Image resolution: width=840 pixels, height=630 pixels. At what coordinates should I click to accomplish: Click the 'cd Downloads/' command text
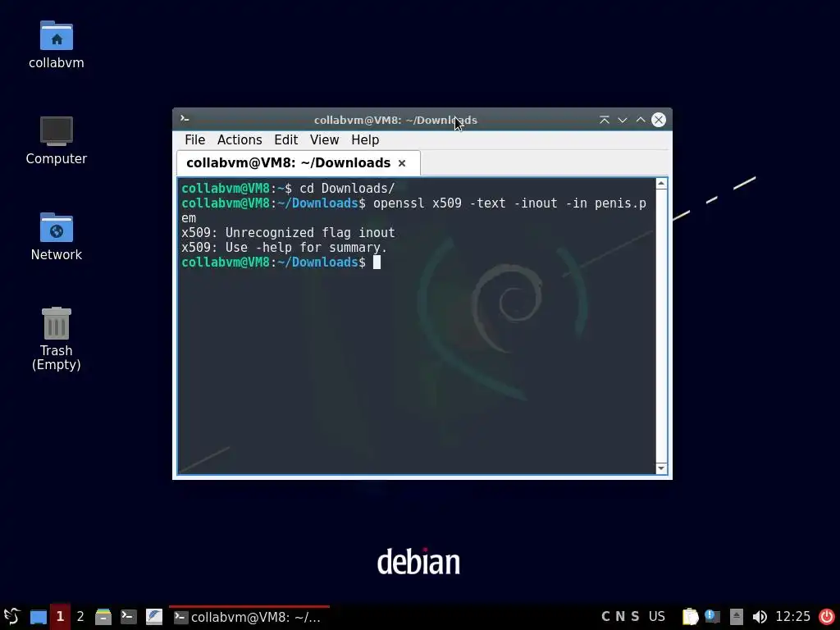(347, 189)
